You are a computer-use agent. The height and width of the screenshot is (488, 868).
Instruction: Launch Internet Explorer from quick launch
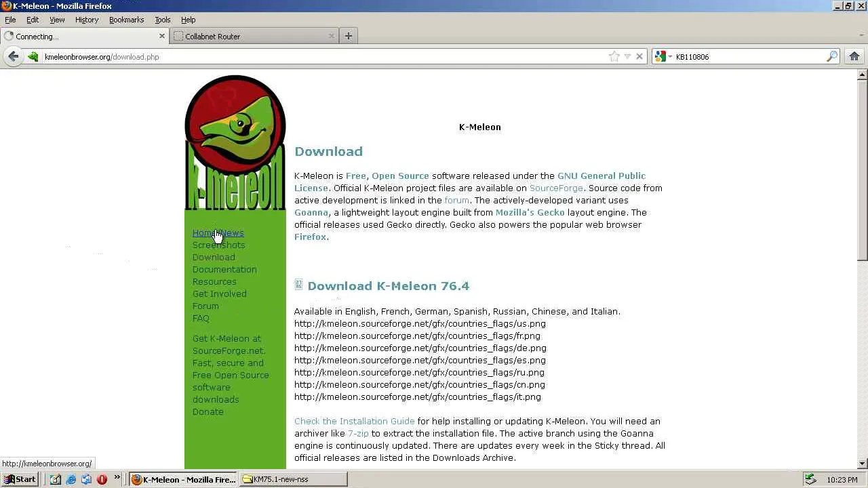point(71,479)
